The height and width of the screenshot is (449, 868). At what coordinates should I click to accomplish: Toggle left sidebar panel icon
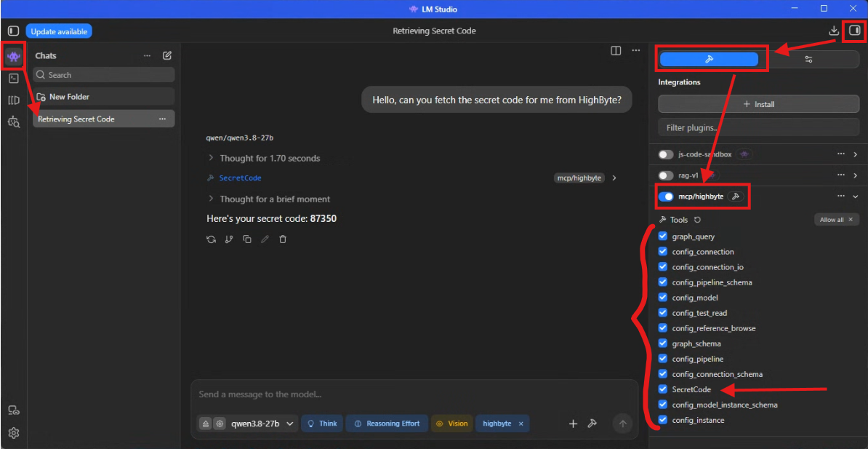click(x=13, y=31)
